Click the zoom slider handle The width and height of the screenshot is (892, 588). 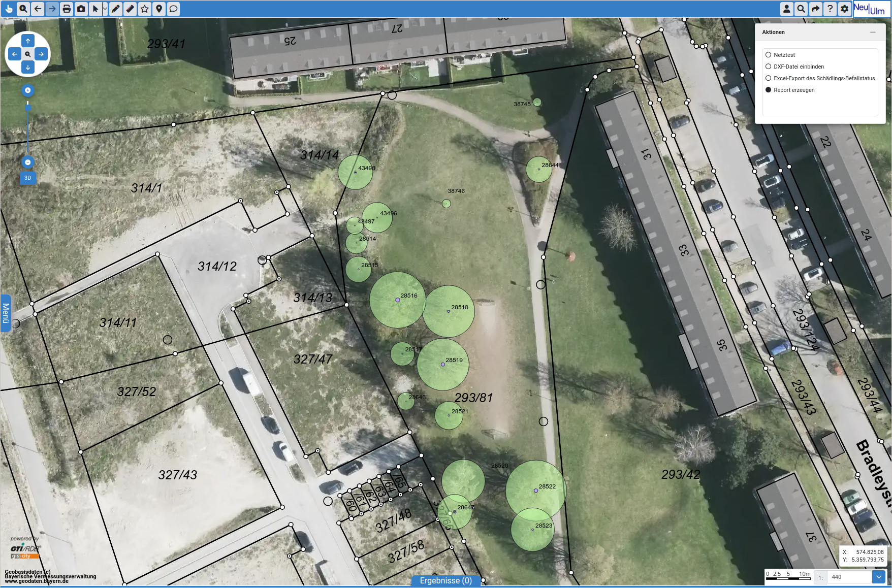point(28,107)
